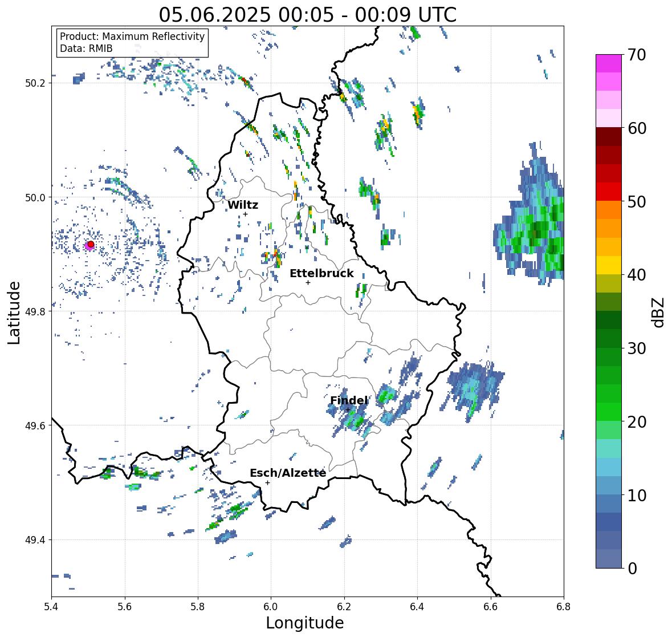672x637 pixels.
Task: Click the 60 value on the colorbar
Action: (x=636, y=128)
